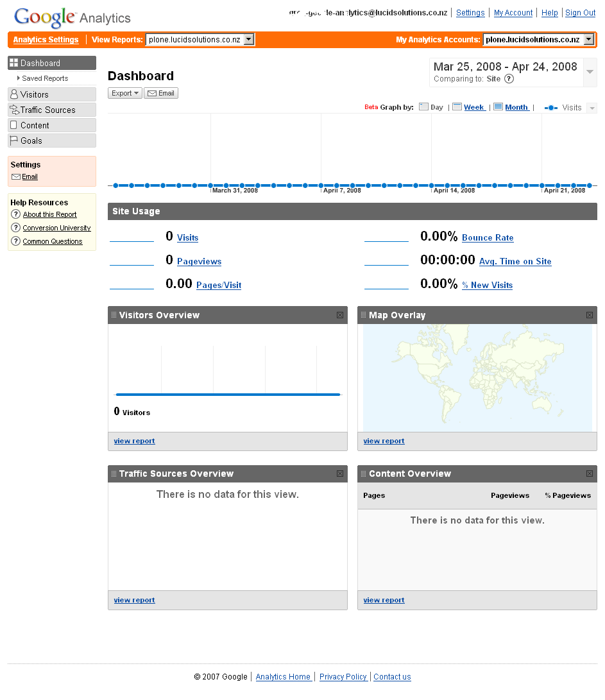Click the Bounce Rate sparkline thumbnail
The height and width of the screenshot is (700, 605).
[x=386, y=237]
